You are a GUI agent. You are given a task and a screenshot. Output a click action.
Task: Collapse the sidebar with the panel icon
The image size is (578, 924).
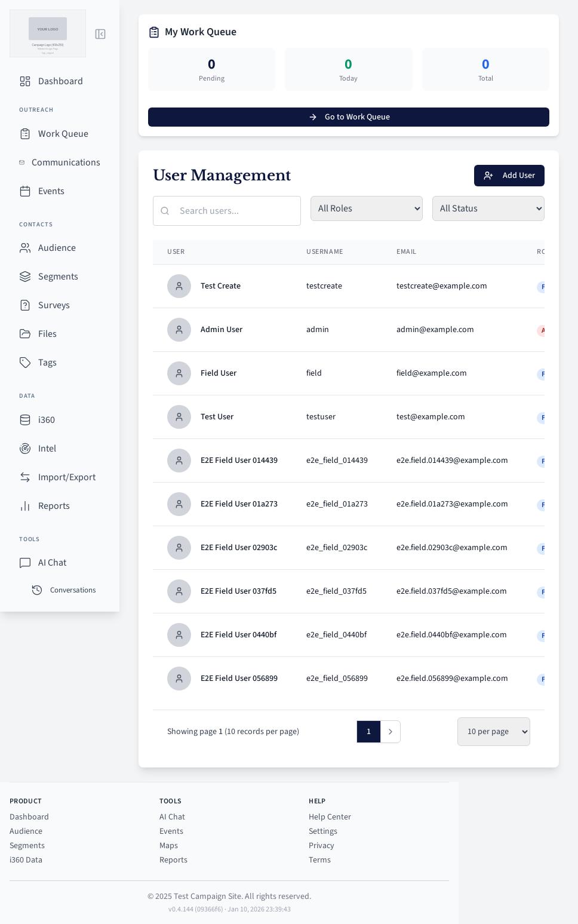coord(100,34)
